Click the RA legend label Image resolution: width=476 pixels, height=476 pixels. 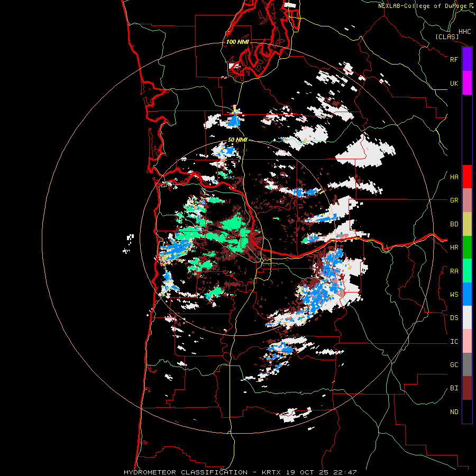coord(454,271)
